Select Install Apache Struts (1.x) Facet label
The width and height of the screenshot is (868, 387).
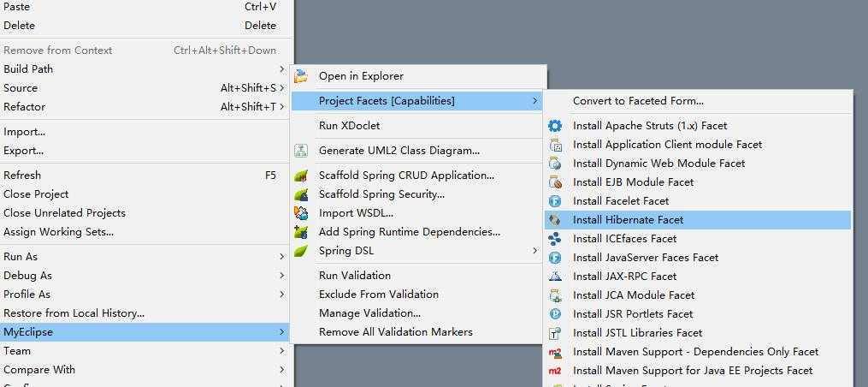click(x=650, y=126)
